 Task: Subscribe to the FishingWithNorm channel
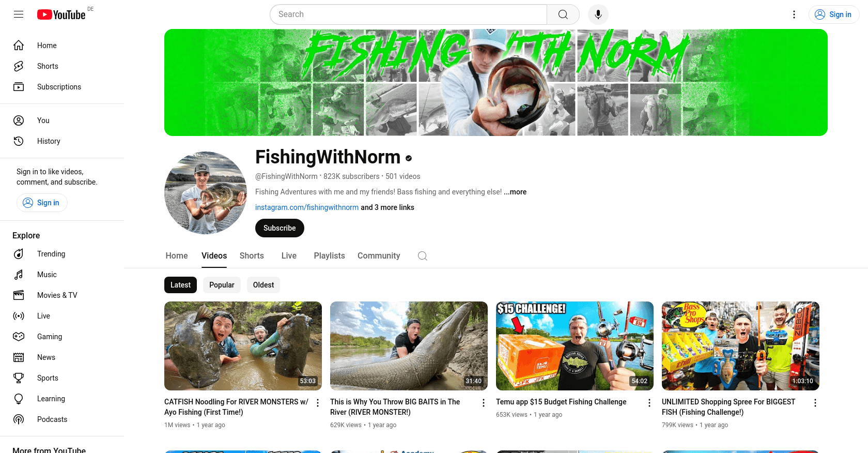280,228
